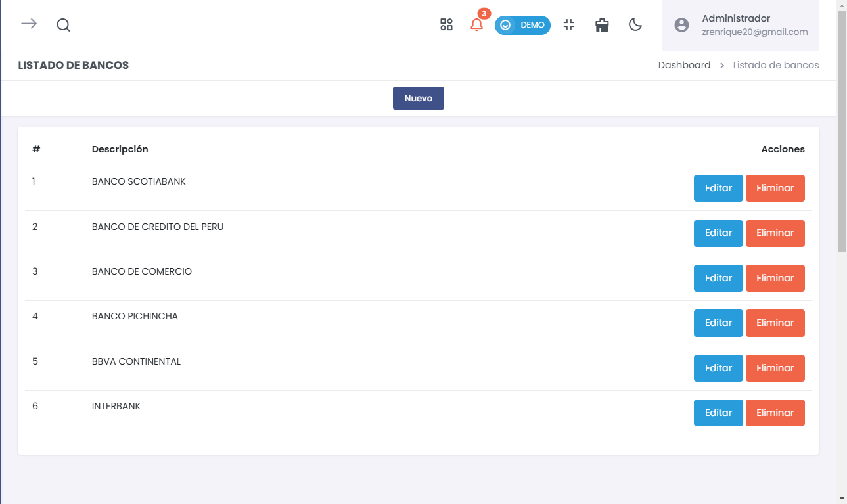The height and width of the screenshot is (504, 847).
Task: Toggle the DEMO switch
Action: point(522,25)
